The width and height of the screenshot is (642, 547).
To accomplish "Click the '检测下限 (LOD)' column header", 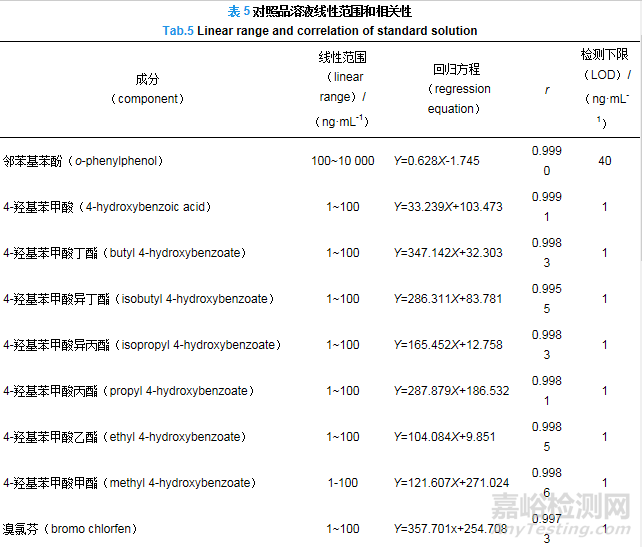I will click(x=604, y=88).
